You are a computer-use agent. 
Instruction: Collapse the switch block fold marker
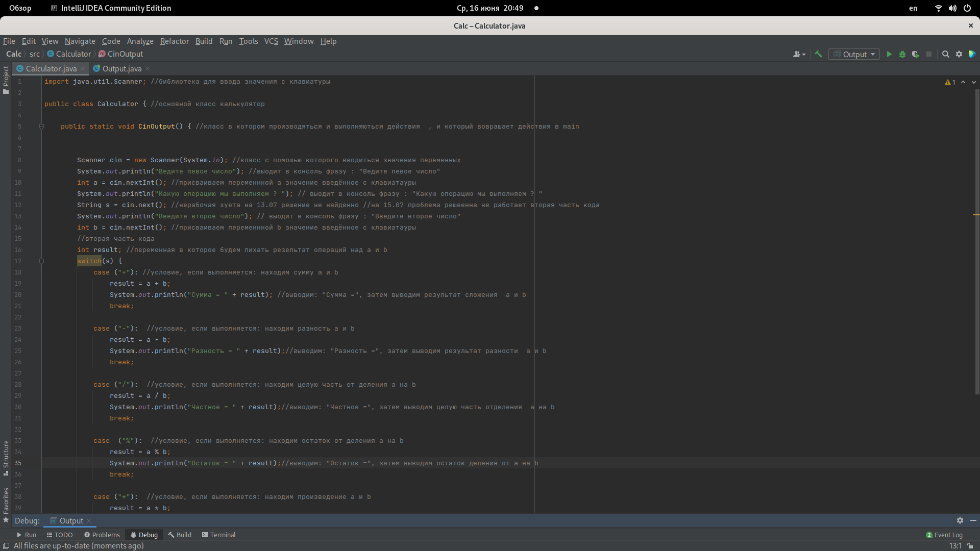[x=42, y=261]
